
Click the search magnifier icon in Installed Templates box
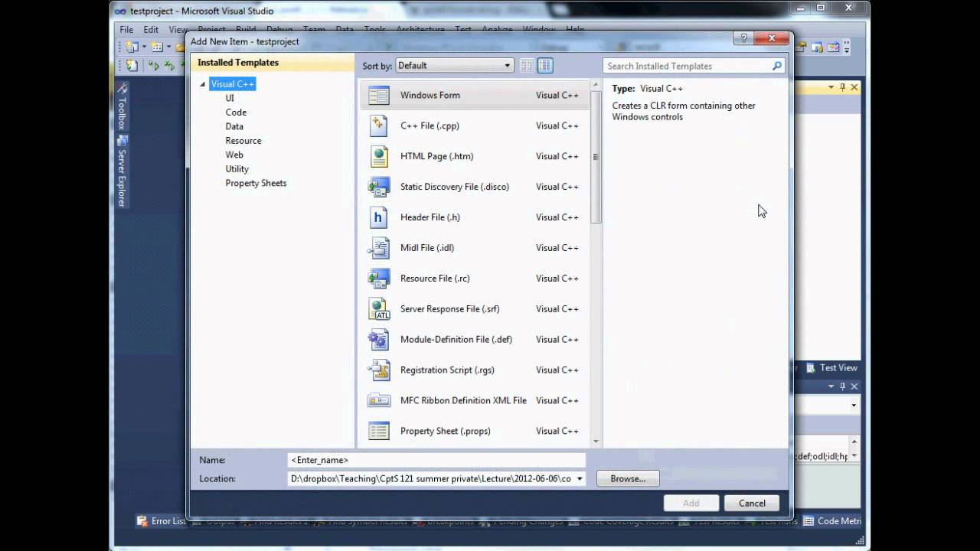(777, 66)
